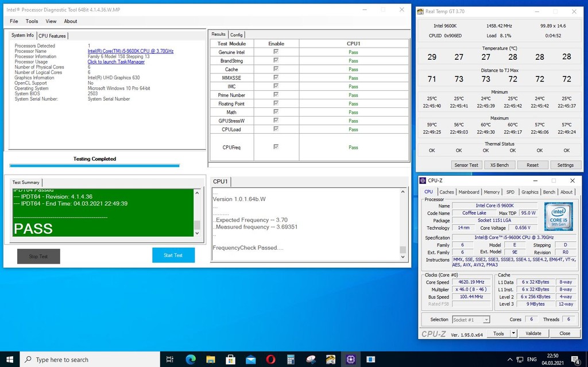Toggle the Prime Number test checkbox

tap(276, 95)
